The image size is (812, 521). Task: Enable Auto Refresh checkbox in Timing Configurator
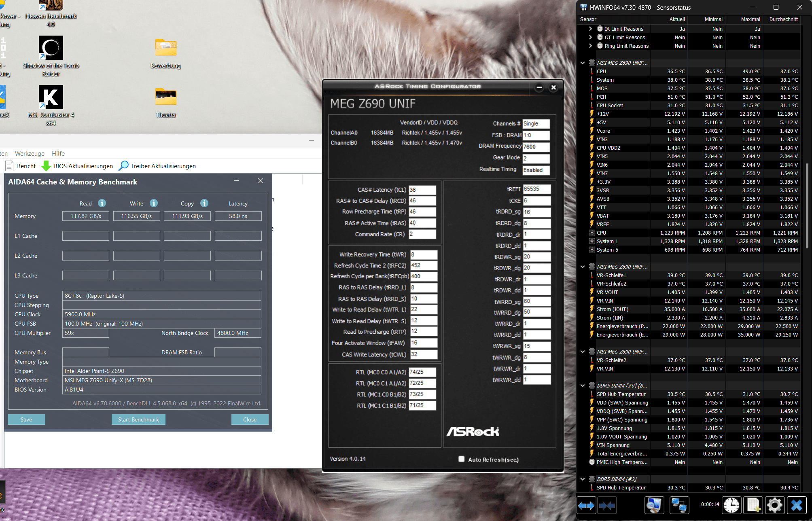click(461, 459)
